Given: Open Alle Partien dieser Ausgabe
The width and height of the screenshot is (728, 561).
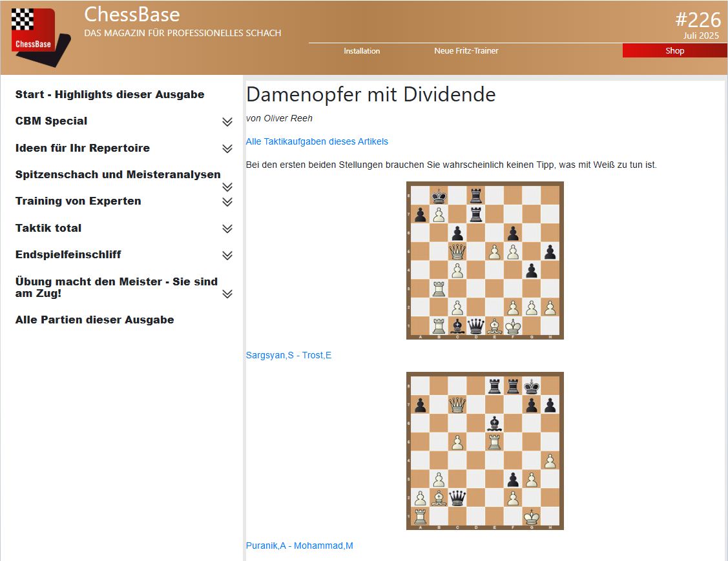Looking at the screenshot, I should [x=94, y=320].
